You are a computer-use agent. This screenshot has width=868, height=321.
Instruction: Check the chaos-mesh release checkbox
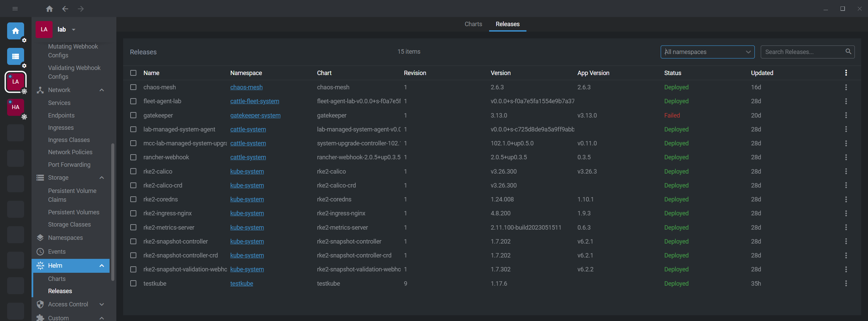point(133,87)
